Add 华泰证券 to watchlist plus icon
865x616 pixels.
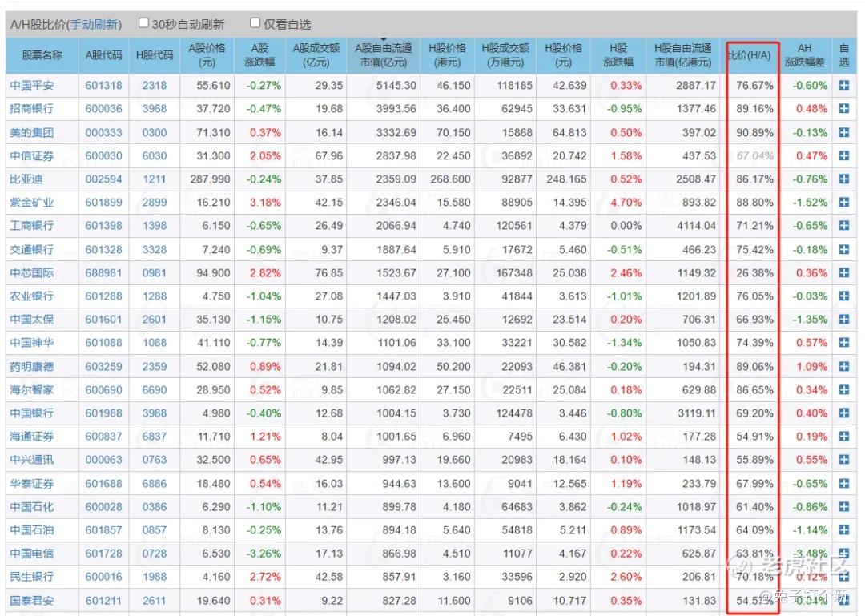coord(843,484)
